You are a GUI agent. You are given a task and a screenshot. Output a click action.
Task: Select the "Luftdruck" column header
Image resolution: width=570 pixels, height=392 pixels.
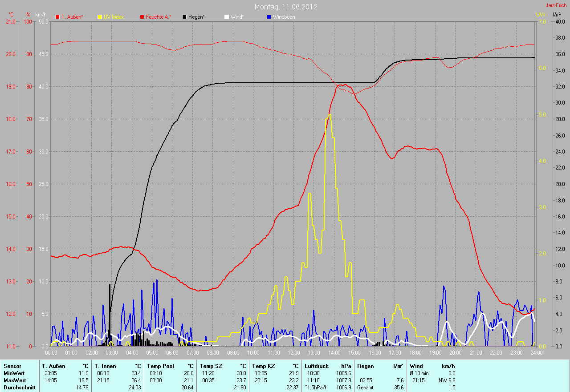click(x=317, y=366)
